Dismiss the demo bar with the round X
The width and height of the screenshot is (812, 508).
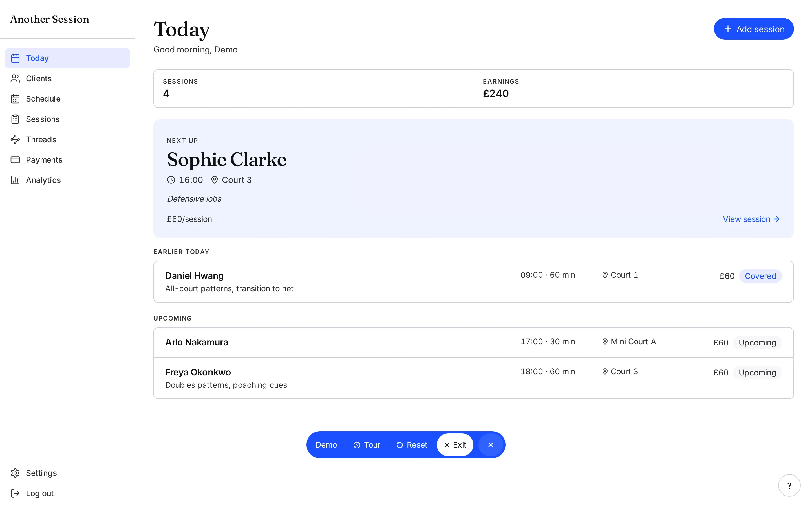[491, 445]
